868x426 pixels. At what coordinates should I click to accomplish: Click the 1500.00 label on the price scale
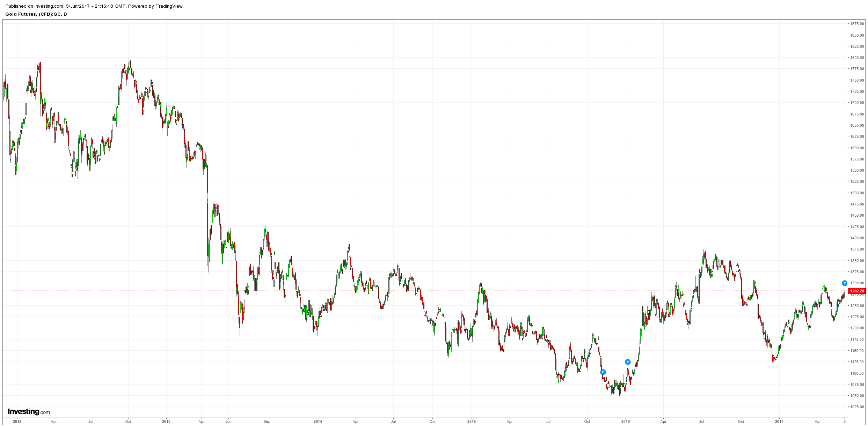[x=857, y=193]
